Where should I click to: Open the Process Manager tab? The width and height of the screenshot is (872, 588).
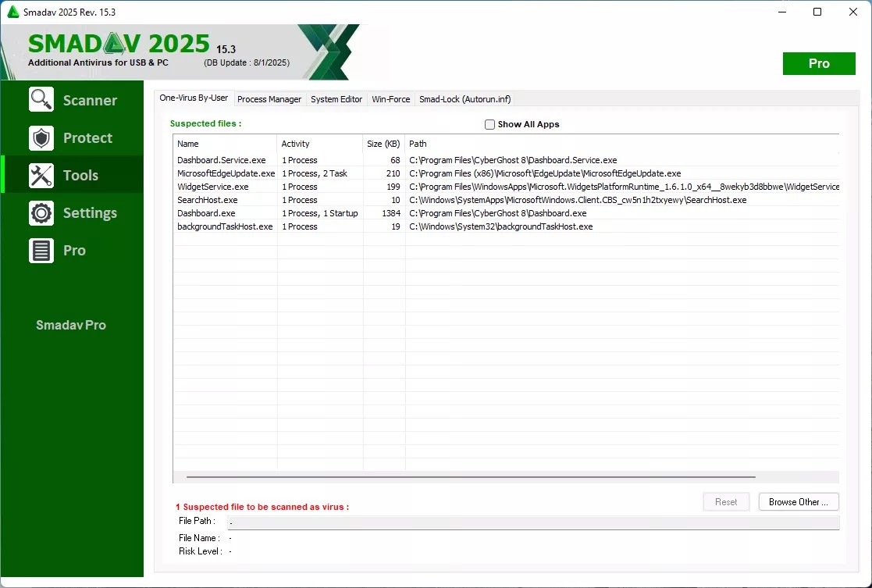point(269,99)
